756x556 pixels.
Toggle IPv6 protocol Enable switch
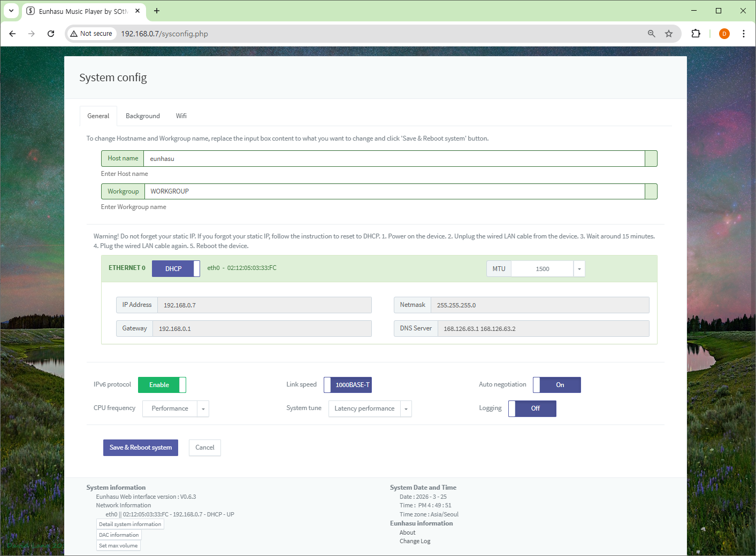[x=162, y=385]
